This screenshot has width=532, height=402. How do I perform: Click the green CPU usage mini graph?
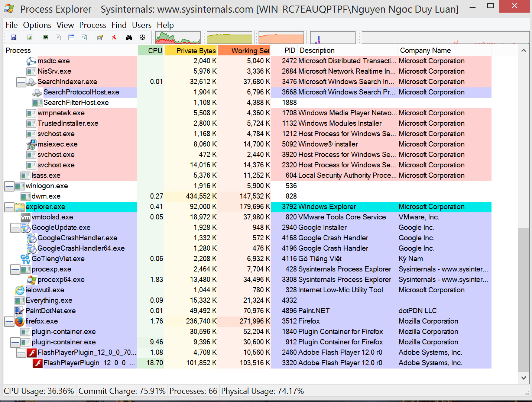[x=178, y=38]
